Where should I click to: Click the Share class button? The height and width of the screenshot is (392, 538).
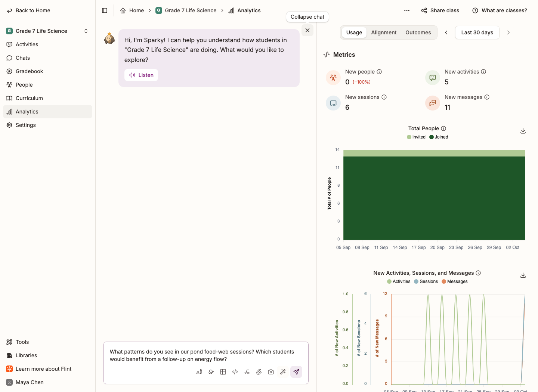440,10
